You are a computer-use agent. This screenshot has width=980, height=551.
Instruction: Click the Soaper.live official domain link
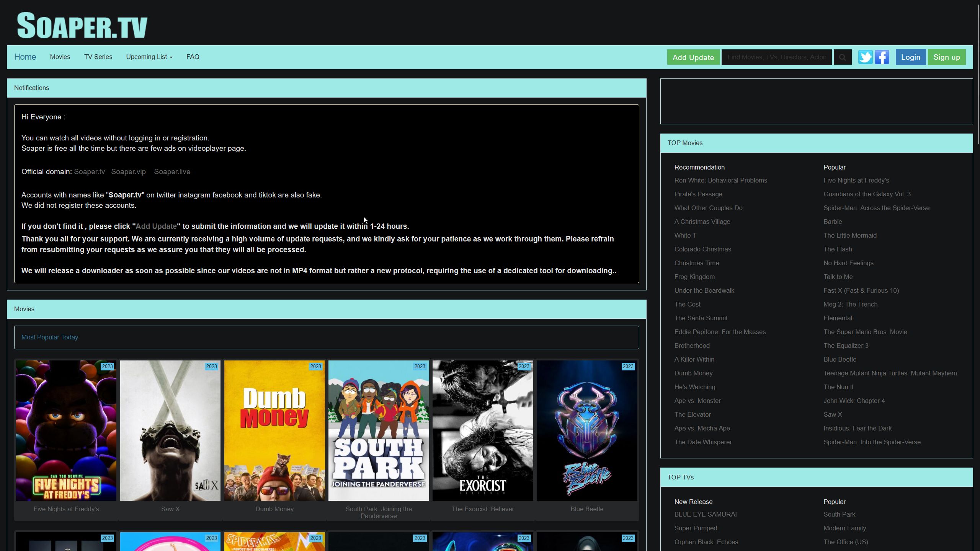coord(172,171)
